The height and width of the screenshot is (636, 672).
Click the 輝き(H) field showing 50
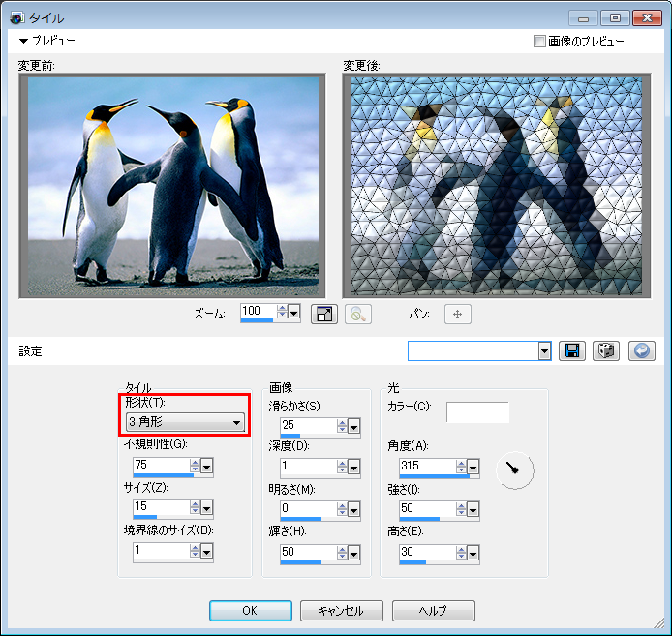308,552
